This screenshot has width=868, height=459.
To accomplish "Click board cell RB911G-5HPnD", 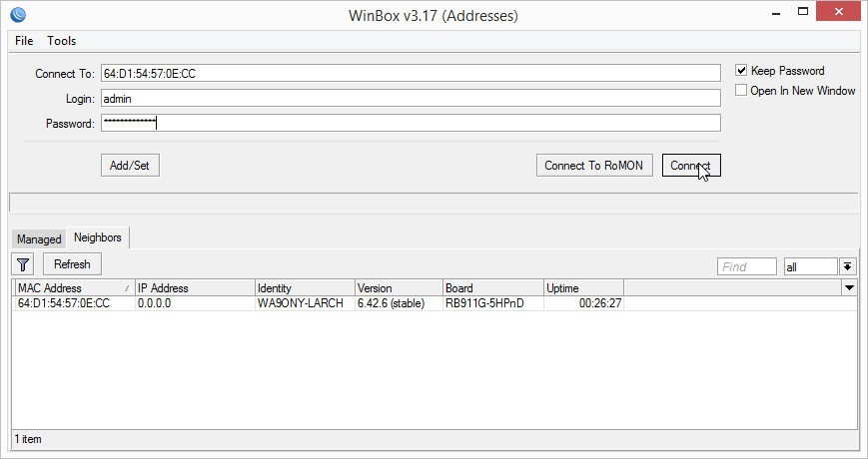I will point(492,303).
